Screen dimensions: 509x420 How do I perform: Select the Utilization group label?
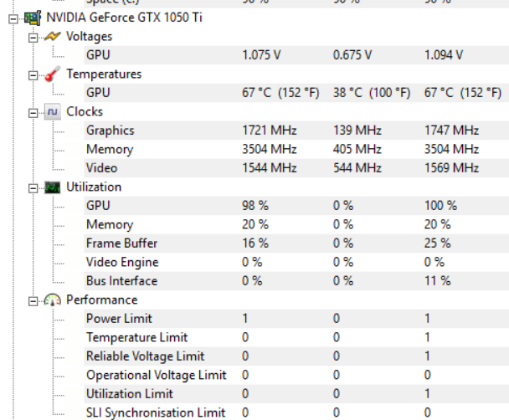pyautogui.click(x=94, y=187)
